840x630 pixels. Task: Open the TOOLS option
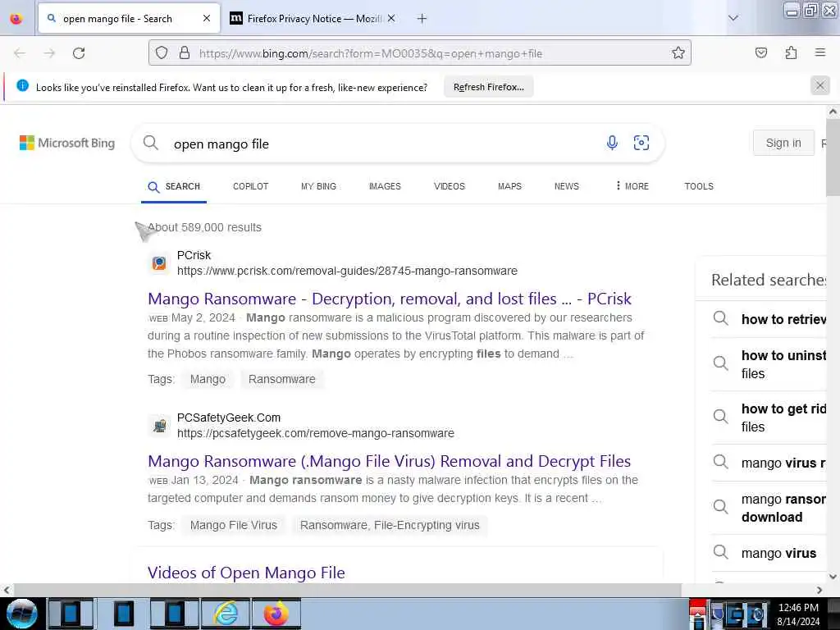point(699,186)
